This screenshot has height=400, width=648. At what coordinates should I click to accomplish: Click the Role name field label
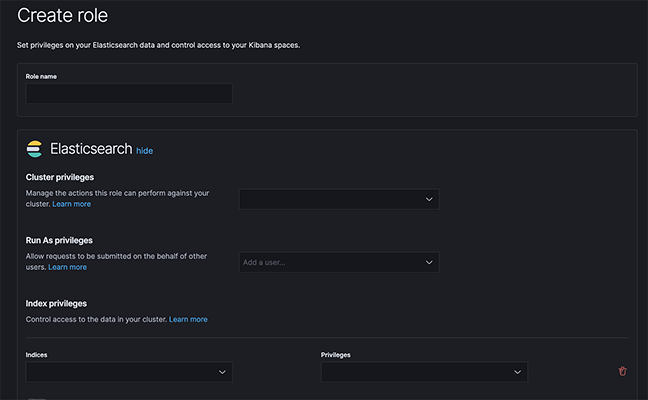click(x=41, y=76)
